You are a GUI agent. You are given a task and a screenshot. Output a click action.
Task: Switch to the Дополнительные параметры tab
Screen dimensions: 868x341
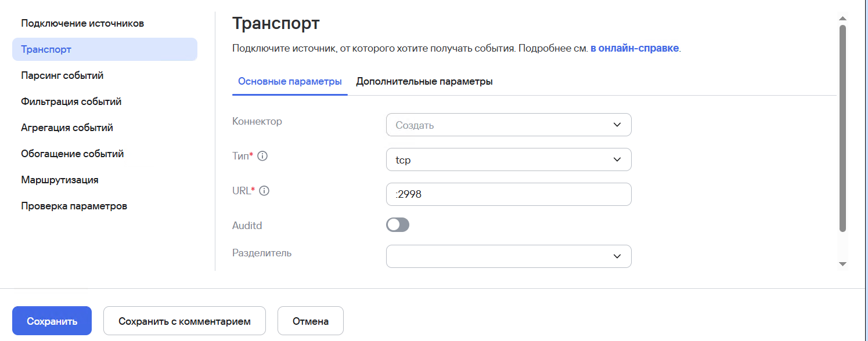click(424, 81)
